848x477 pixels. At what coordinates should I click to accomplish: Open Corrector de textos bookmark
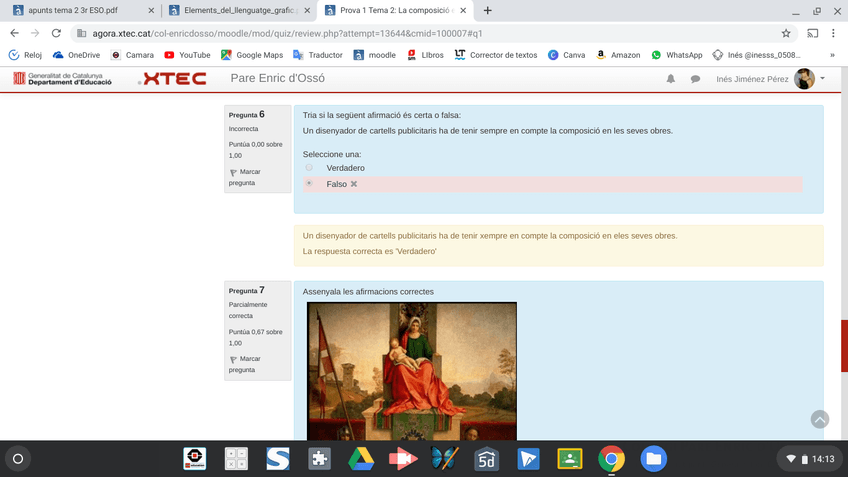point(496,55)
